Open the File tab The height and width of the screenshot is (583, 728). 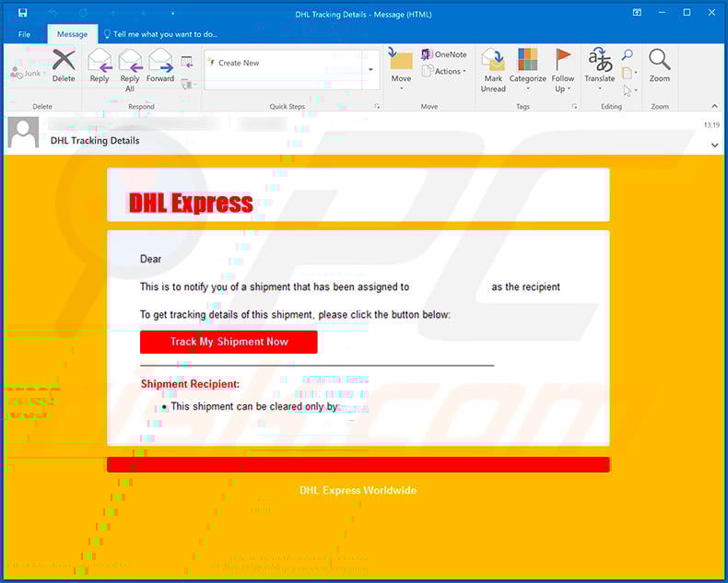click(x=24, y=34)
